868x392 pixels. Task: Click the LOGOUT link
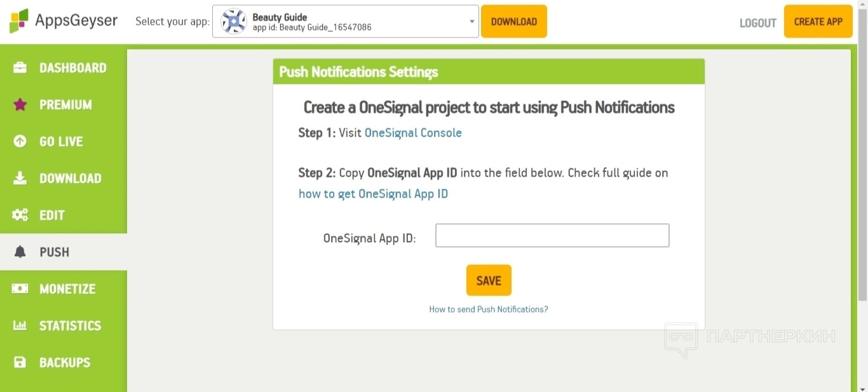tap(757, 23)
